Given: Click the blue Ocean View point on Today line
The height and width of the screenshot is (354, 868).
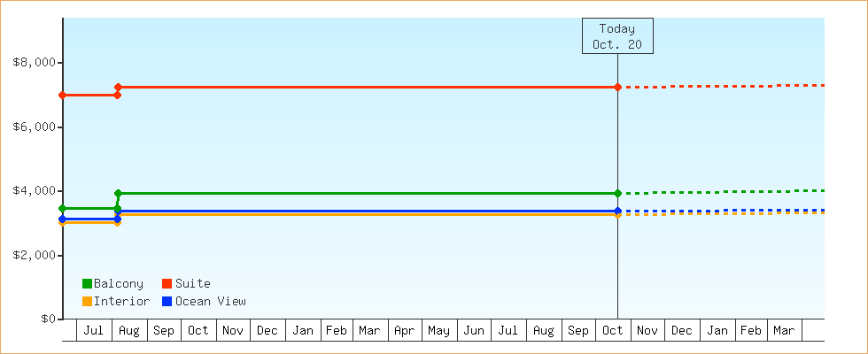Looking at the screenshot, I should click(x=617, y=211).
